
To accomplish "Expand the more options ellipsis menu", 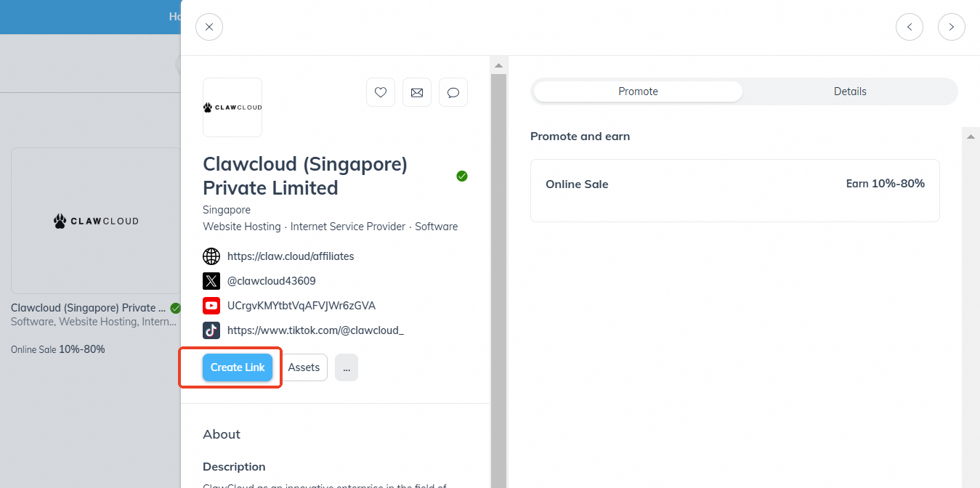I will pyautogui.click(x=347, y=367).
